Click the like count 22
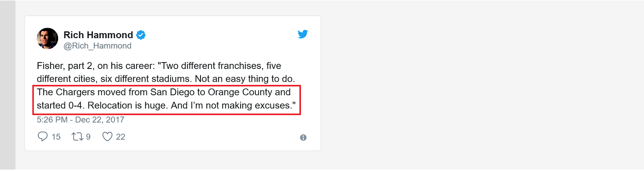This screenshot has width=644, height=171. (121, 137)
